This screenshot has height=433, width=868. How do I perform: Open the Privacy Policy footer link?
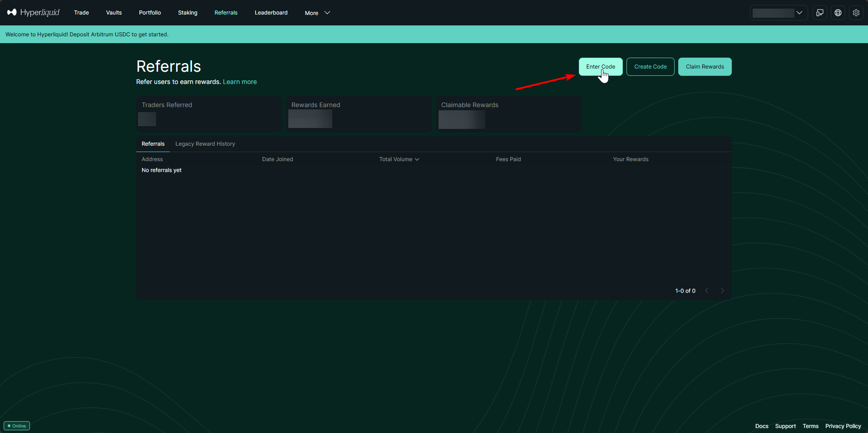click(x=843, y=426)
